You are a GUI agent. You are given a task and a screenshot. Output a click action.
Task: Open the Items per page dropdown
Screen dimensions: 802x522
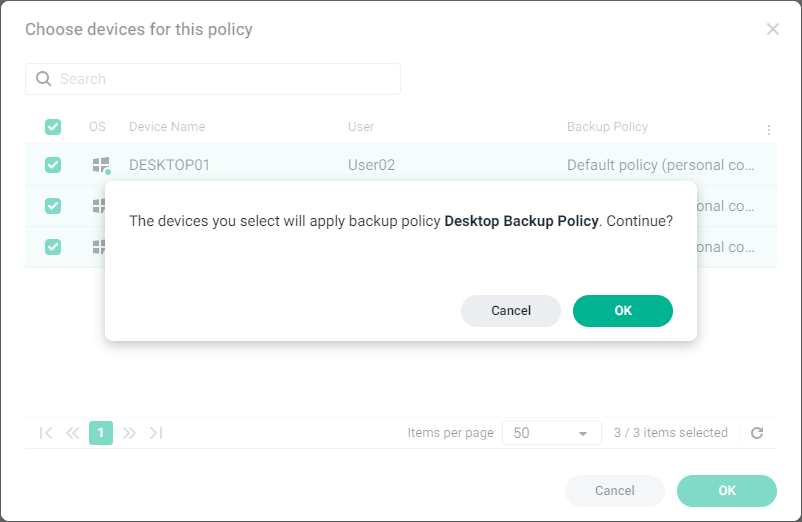(551, 433)
